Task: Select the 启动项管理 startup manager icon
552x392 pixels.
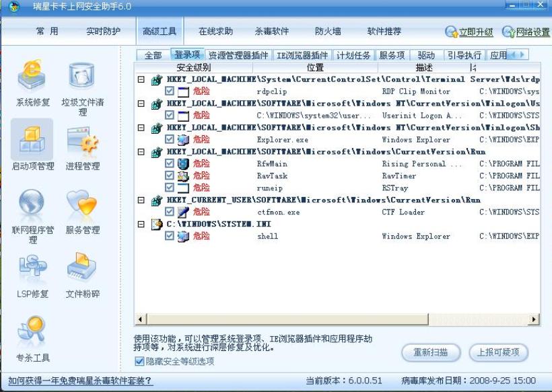Action: pos(32,140)
